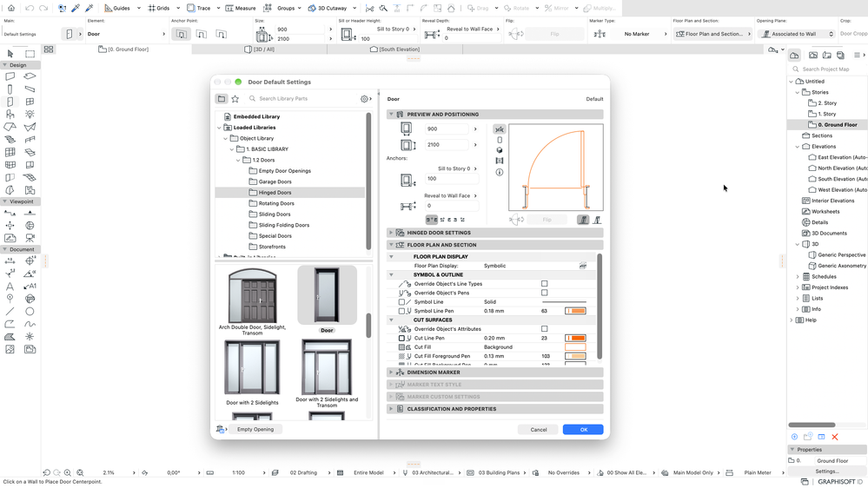Show library part information icon
This screenshot has height=488, width=868.
tap(500, 172)
